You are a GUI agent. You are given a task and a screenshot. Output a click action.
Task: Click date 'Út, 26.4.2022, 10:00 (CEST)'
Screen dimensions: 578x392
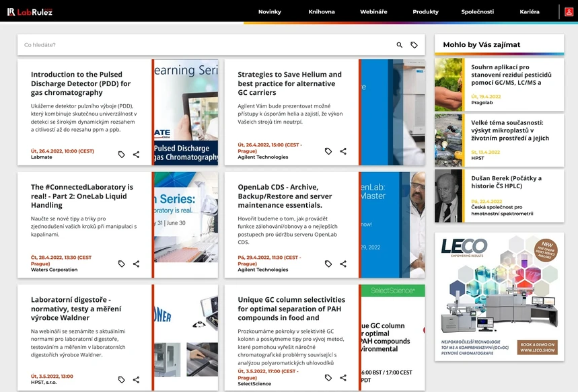[x=63, y=151]
